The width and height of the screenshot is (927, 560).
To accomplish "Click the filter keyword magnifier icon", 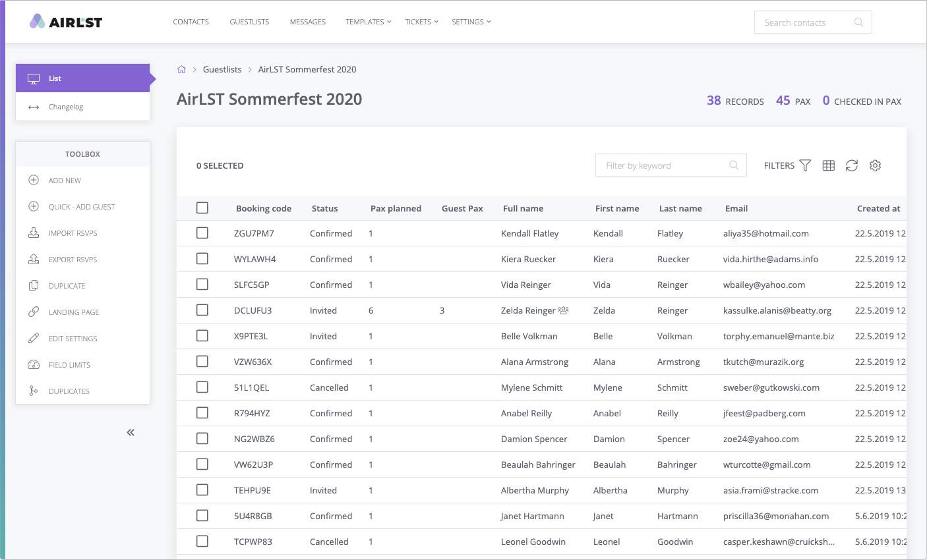I will (734, 165).
